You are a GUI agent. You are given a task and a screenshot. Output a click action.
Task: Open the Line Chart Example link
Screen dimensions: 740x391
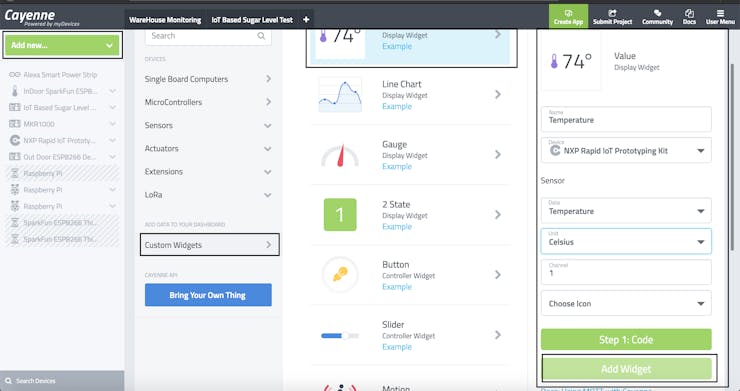397,106
